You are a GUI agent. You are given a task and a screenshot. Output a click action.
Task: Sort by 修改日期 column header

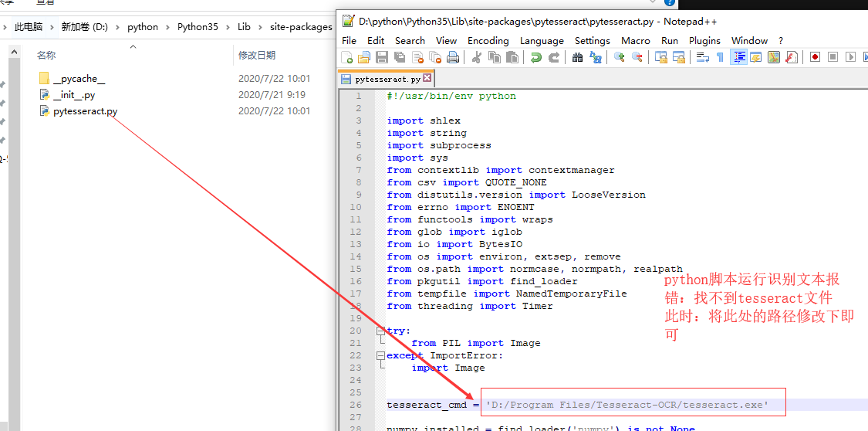pyautogui.click(x=257, y=56)
